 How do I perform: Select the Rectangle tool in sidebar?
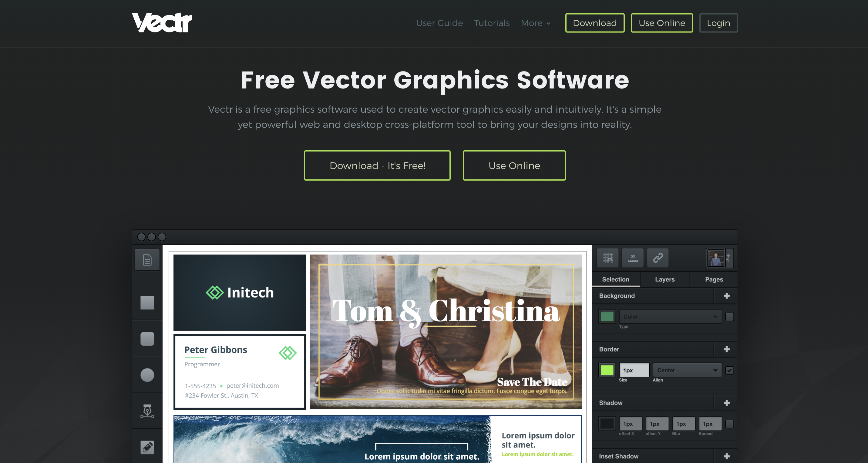(x=147, y=302)
